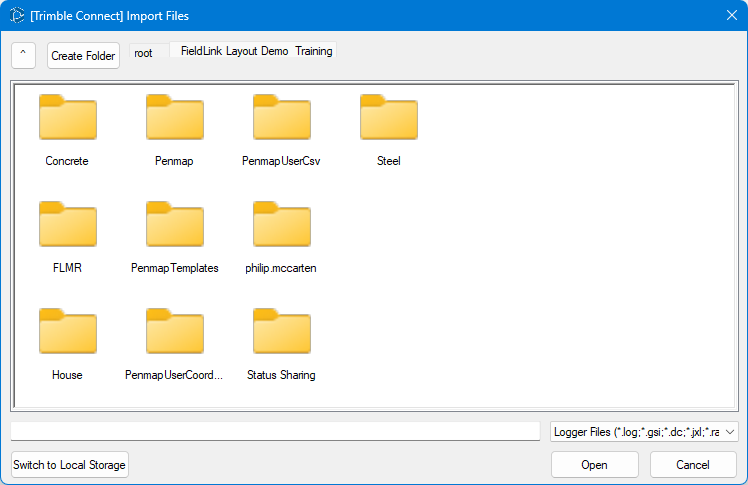The width and height of the screenshot is (748, 485).
Task: Select the Steel folder
Action: 388,118
